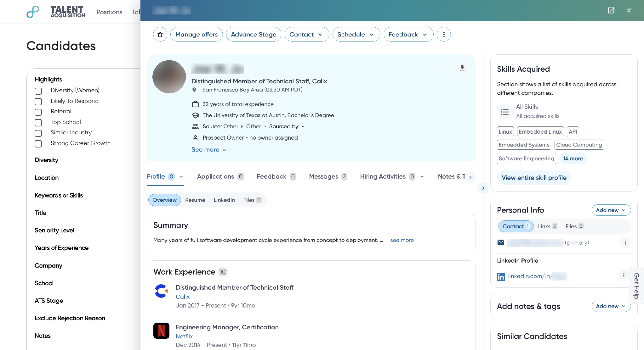Open Add notes & tags Add new dropdown
Viewport: 644px width, 350px height.
(611, 306)
